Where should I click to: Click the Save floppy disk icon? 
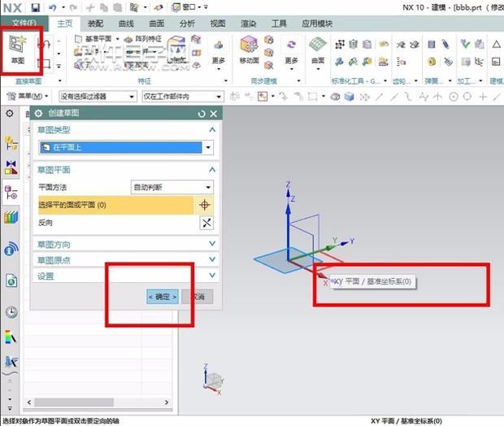click(35, 7)
